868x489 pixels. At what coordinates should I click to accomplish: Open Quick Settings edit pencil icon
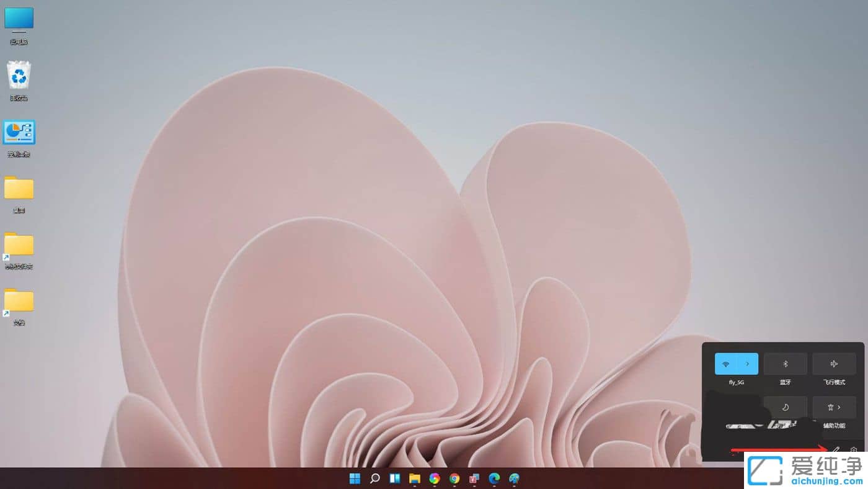pyautogui.click(x=835, y=449)
